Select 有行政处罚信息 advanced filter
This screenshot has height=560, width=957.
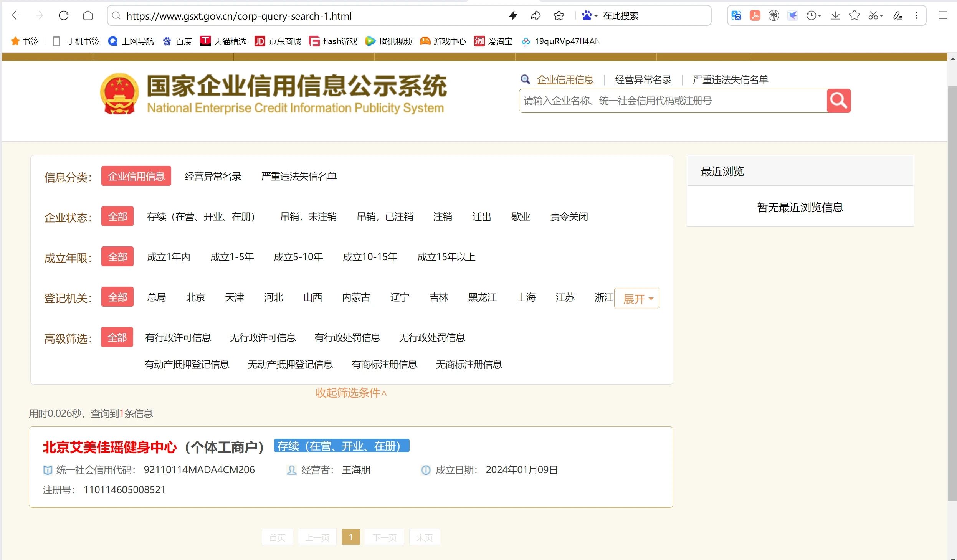(x=347, y=338)
